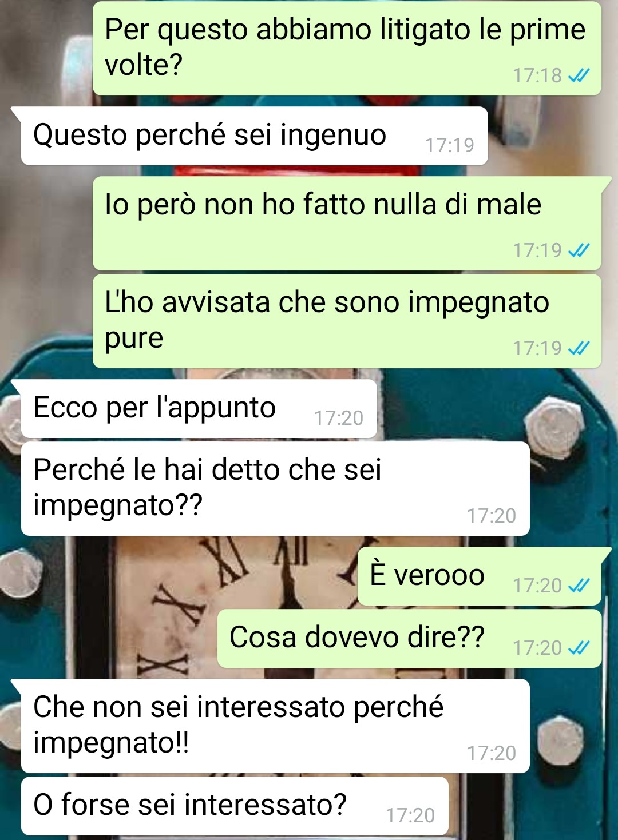Tap 'Perché le hai detto che sei impegnato??' bubble
This screenshot has height=840, width=618.
coord(275,489)
